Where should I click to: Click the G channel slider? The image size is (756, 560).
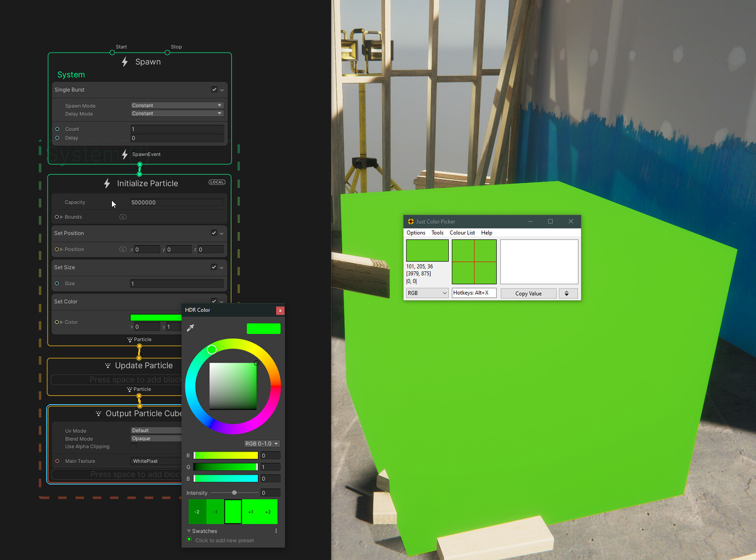click(226, 467)
